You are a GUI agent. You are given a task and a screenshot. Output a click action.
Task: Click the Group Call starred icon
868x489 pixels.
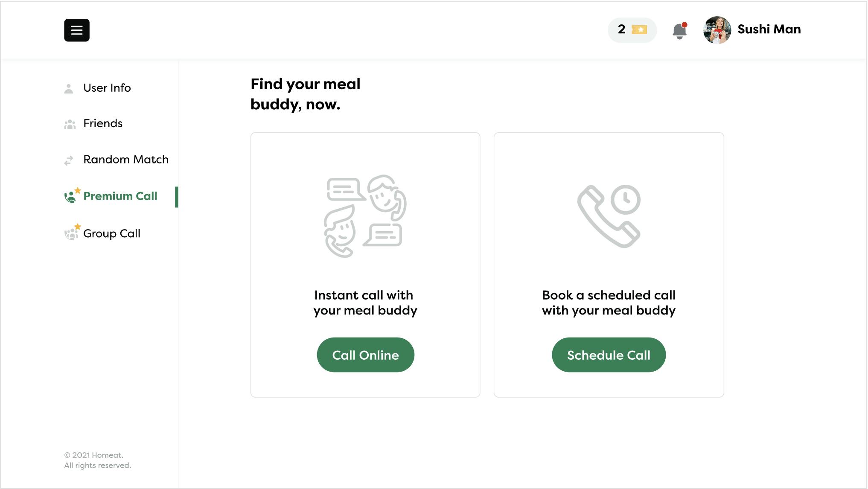(x=71, y=233)
